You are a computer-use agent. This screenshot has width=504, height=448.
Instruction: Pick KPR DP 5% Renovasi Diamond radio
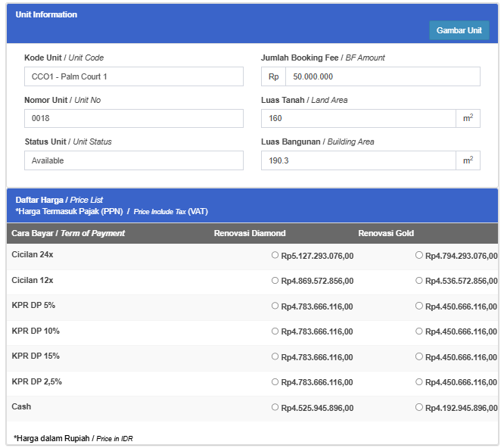(x=275, y=306)
